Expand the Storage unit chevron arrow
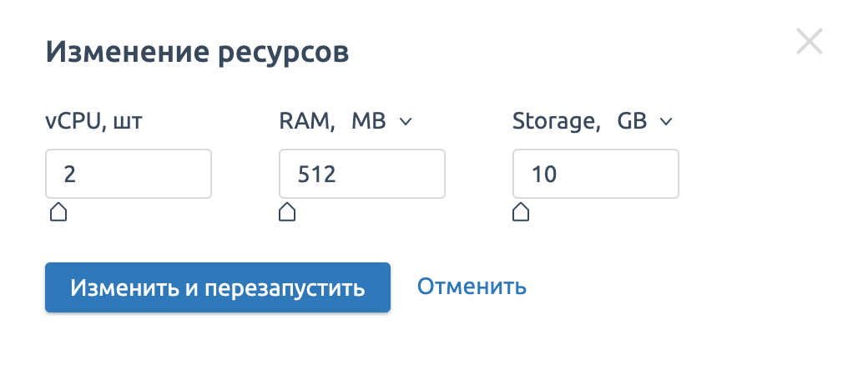 (666, 122)
